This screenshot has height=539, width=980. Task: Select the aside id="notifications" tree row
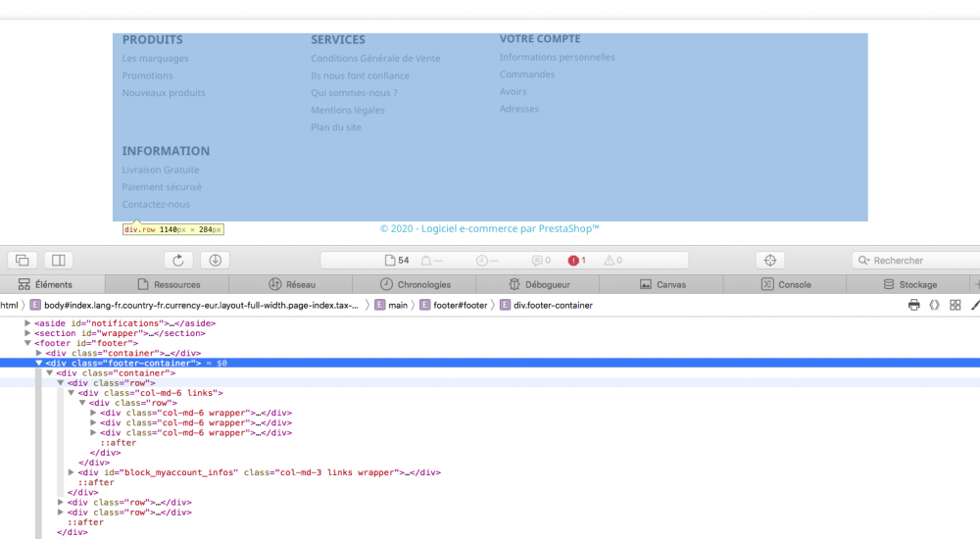125,323
